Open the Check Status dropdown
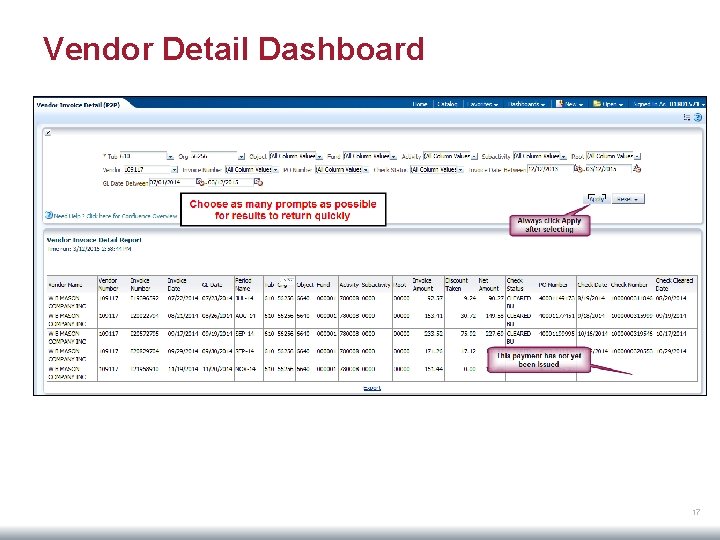 (461, 170)
